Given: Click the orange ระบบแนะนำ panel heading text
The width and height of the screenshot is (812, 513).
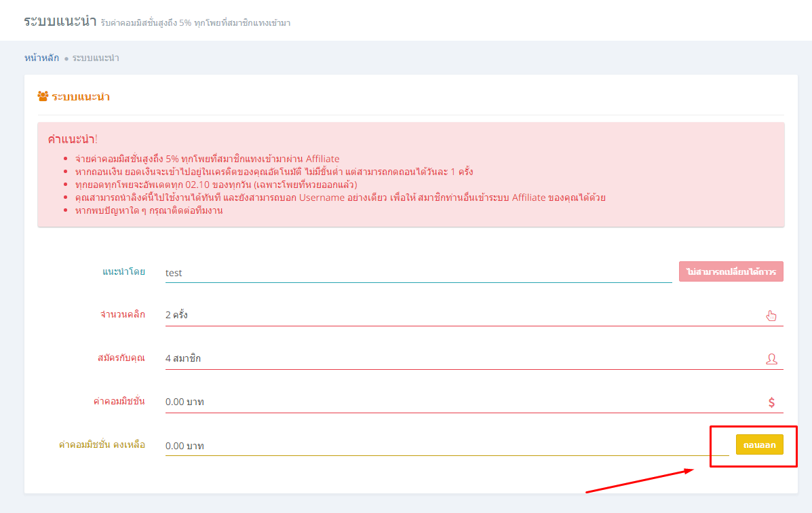Looking at the screenshot, I should tap(81, 96).
